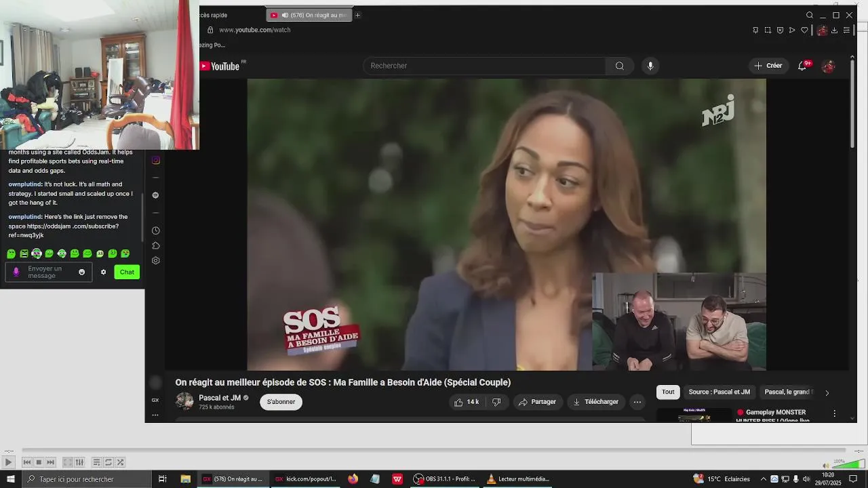The width and height of the screenshot is (868, 488).
Task: Switch to the (576) On réagit browser tab
Action: tap(309, 15)
